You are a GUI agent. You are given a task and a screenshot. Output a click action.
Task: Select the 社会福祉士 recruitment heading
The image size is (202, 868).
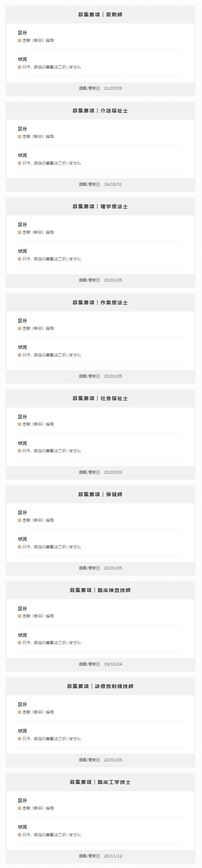(x=100, y=398)
